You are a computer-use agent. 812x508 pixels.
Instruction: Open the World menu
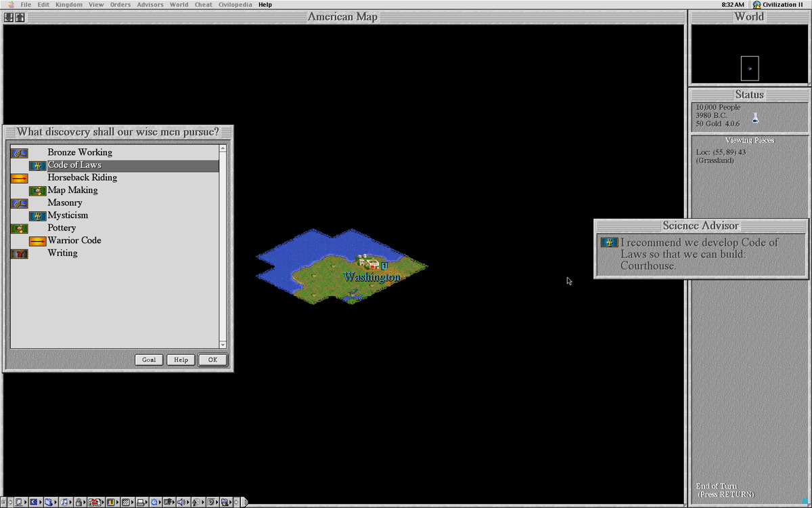click(179, 5)
